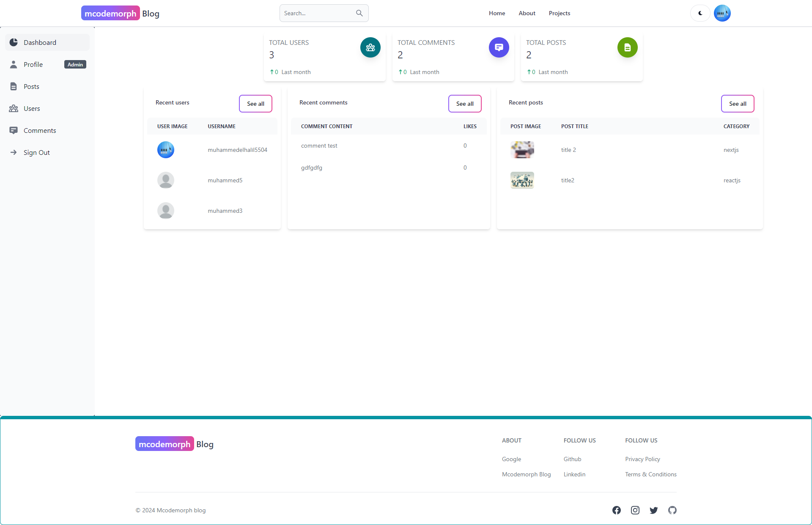Open the Projects nav link
Image resolution: width=812 pixels, height=525 pixels.
(x=559, y=13)
